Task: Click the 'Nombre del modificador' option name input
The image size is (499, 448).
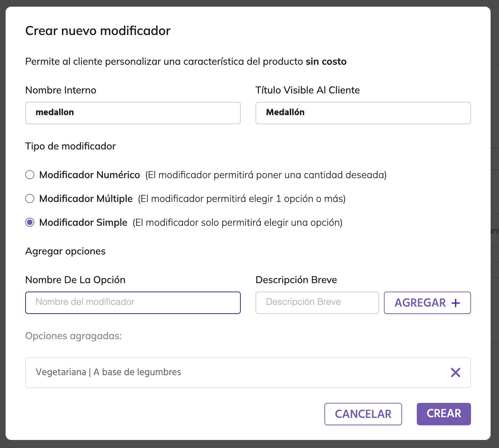Action: (133, 302)
